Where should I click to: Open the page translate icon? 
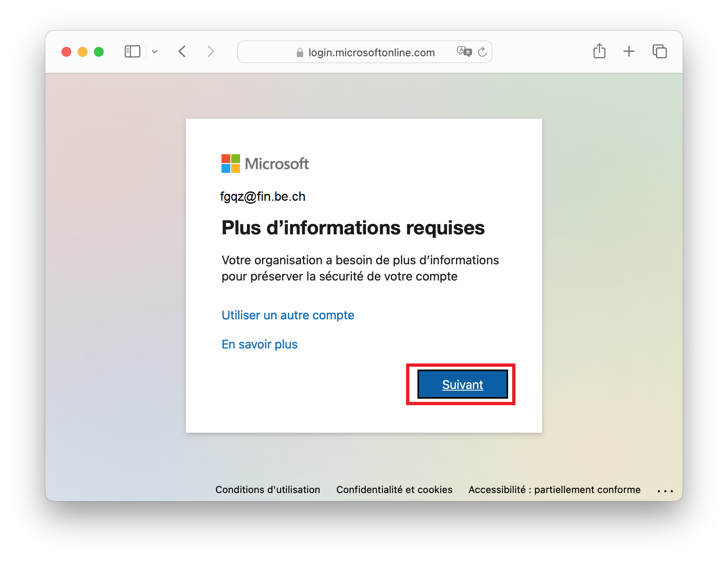[x=464, y=52]
